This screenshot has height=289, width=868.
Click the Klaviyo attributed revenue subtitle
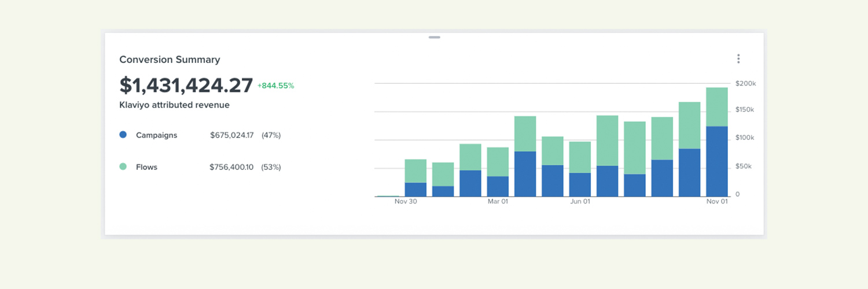tap(174, 105)
